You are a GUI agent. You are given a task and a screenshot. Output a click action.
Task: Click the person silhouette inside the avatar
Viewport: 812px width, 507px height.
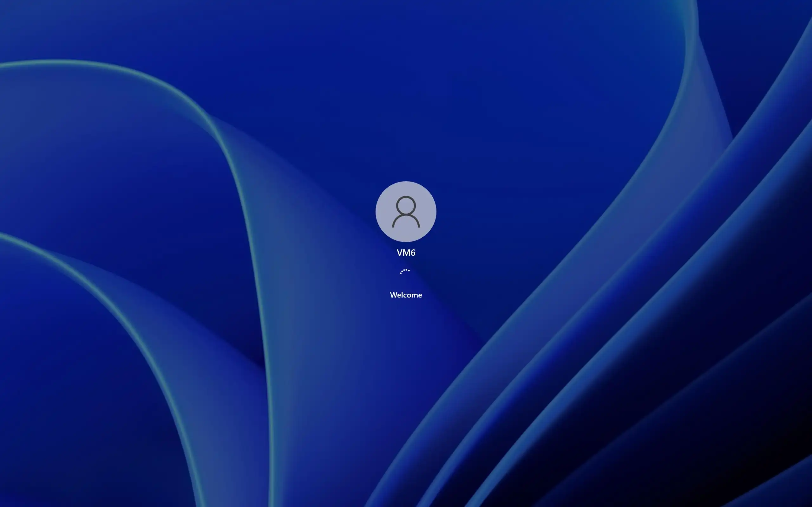406,212
